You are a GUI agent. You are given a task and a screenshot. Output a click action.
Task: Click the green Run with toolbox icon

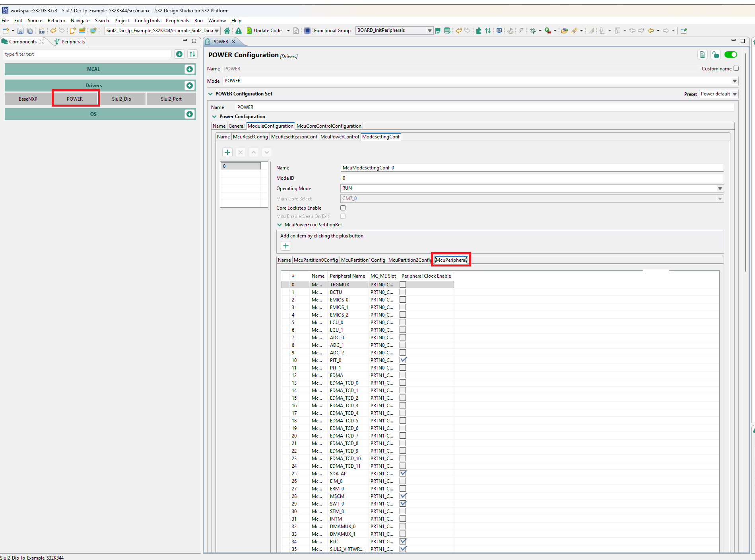click(548, 31)
